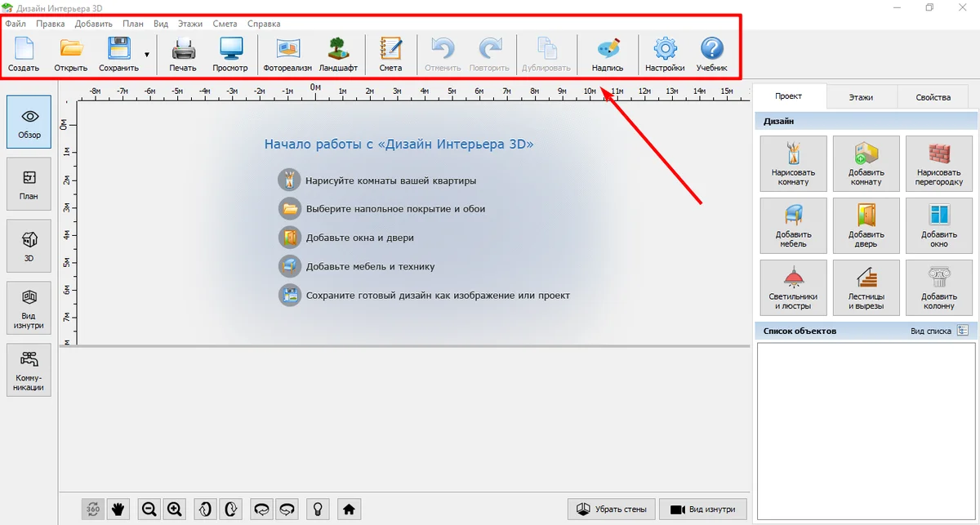The height and width of the screenshot is (525, 980).
Task: Add a caption with the Надпись tool
Action: pyautogui.click(x=608, y=55)
